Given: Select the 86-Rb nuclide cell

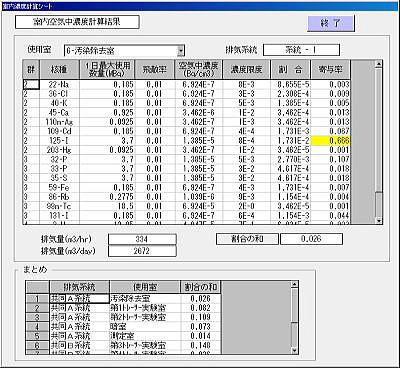Looking at the screenshot, I should pos(59,197).
